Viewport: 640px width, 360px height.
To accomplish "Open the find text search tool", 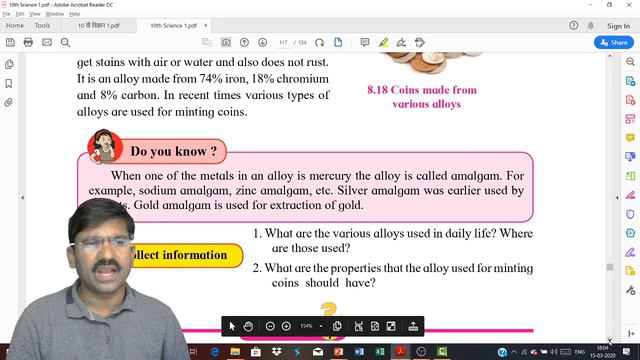I will pyautogui.click(x=65, y=42).
